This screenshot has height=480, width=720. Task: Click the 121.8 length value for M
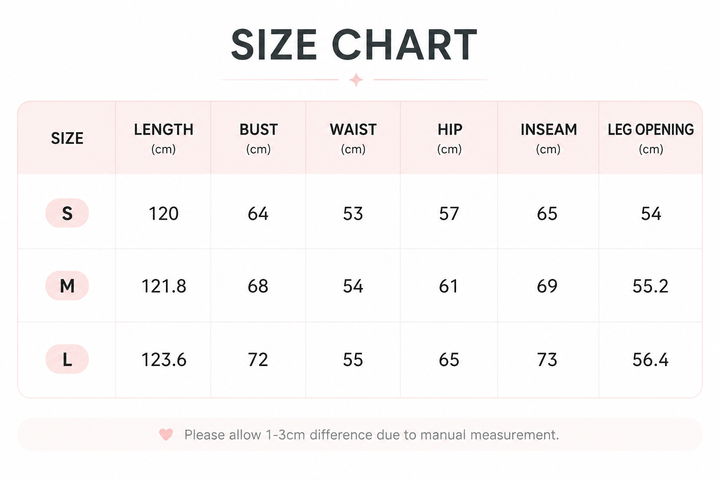tap(163, 286)
